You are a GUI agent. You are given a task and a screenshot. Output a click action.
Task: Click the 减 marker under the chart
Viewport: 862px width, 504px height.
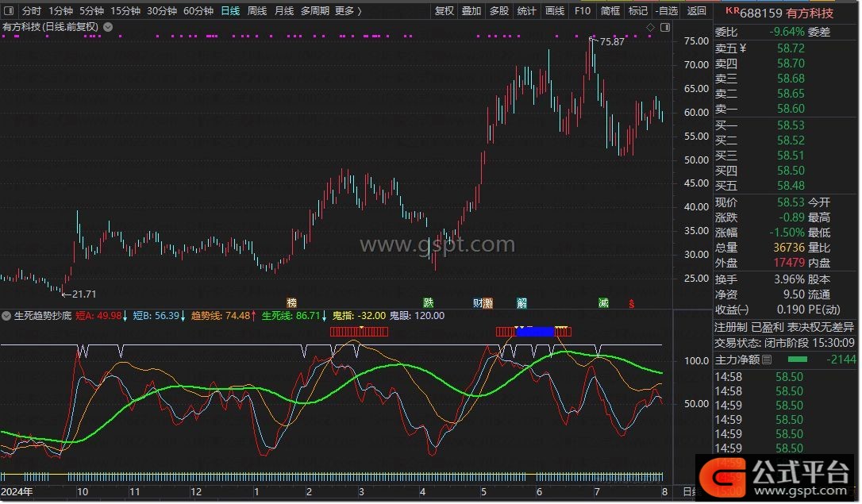(x=604, y=302)
